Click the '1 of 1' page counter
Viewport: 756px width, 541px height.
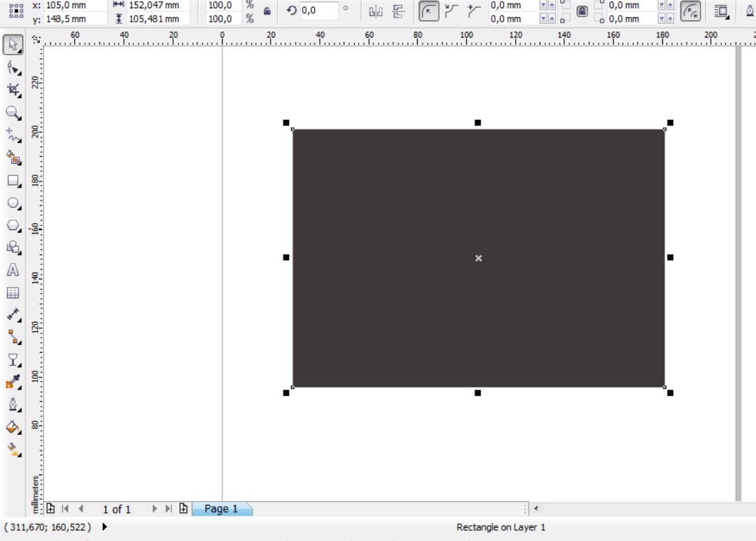pyautogui.click(x=116, y=509)
